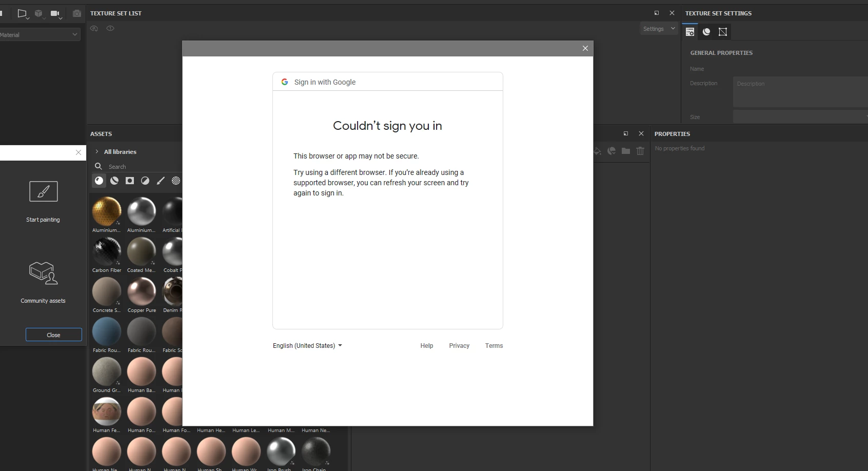Open the perspective view mode icon
The image size is (868, 471).
point(22,13)
